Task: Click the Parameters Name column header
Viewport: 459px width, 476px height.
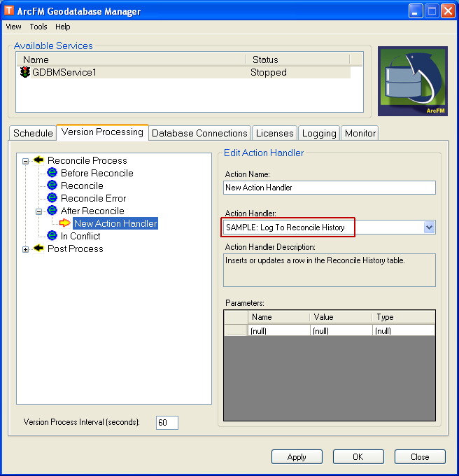Action: 279,317
